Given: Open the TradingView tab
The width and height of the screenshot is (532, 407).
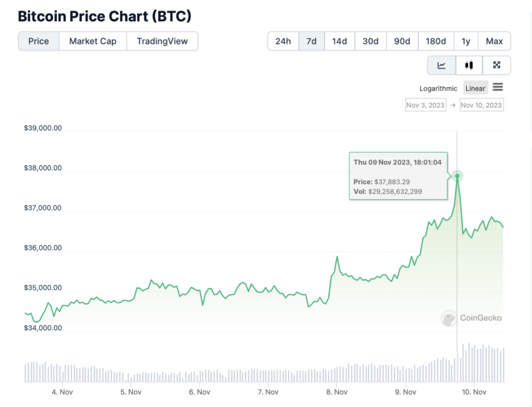Looking at the screenshot, I should [x=162, y=41].
